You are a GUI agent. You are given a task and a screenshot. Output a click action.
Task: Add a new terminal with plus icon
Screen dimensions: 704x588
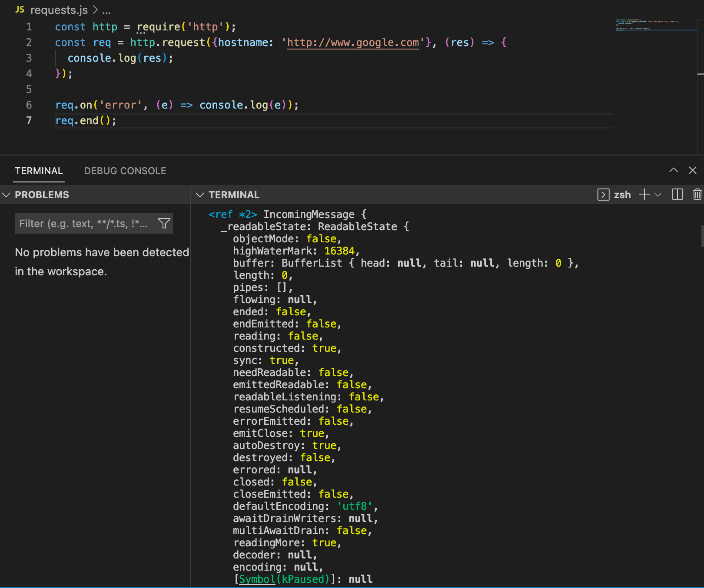coord(644,195)
